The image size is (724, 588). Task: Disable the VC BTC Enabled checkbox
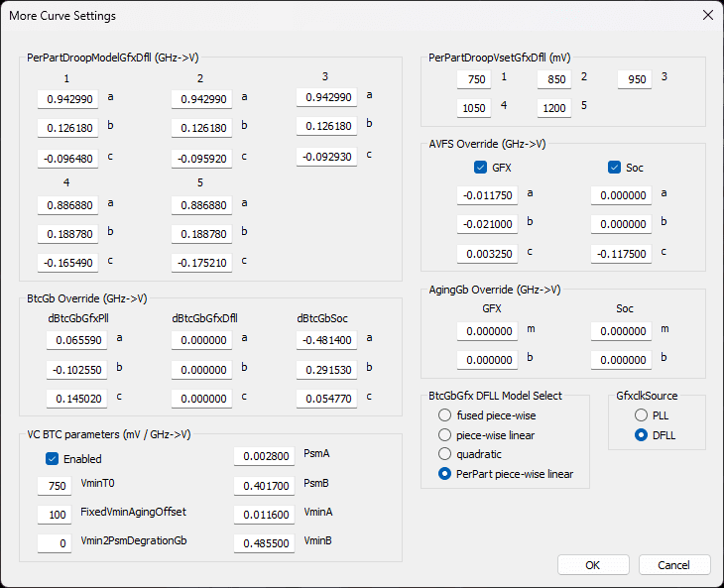pyautogui.click(x=53, y=459)
